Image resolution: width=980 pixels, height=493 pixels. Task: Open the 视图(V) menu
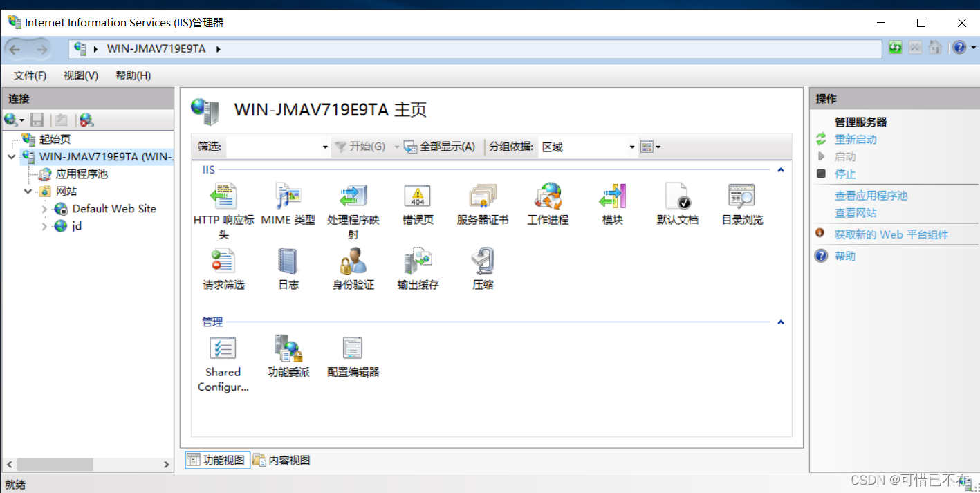click(81, 75)
